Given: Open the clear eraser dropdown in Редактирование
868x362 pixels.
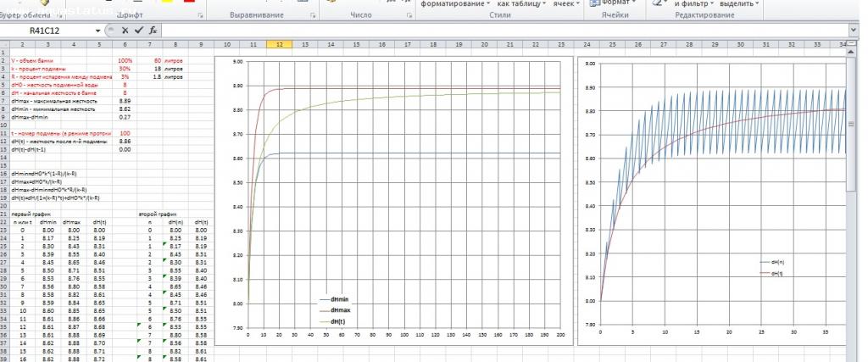Looking at the screenshot, I should pyautogui.click(x=659, y=3).
